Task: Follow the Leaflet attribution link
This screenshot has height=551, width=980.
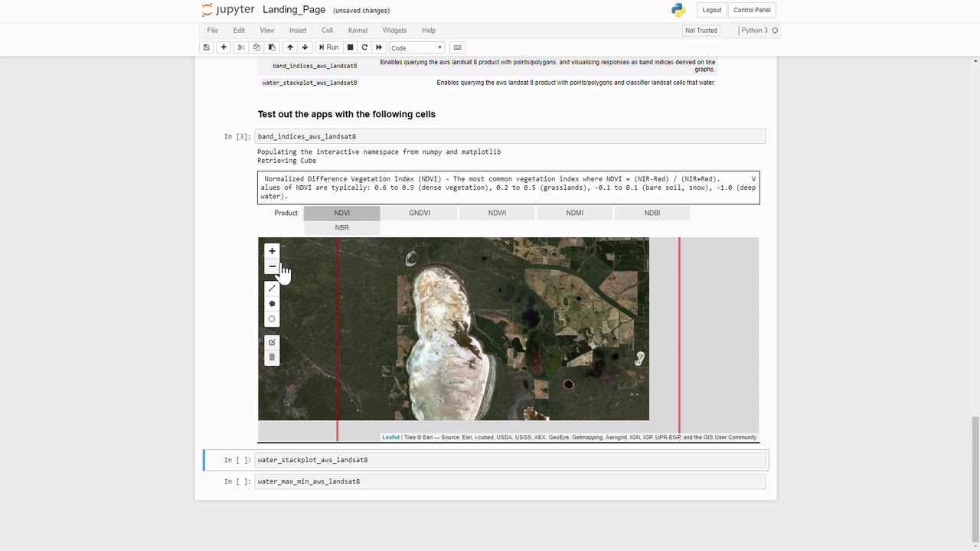Action: point(390,438)
